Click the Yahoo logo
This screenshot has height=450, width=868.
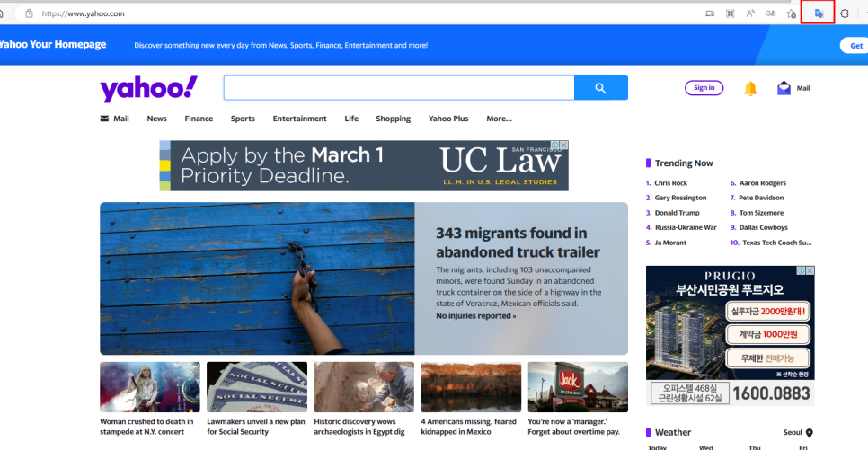click(148, 89)
